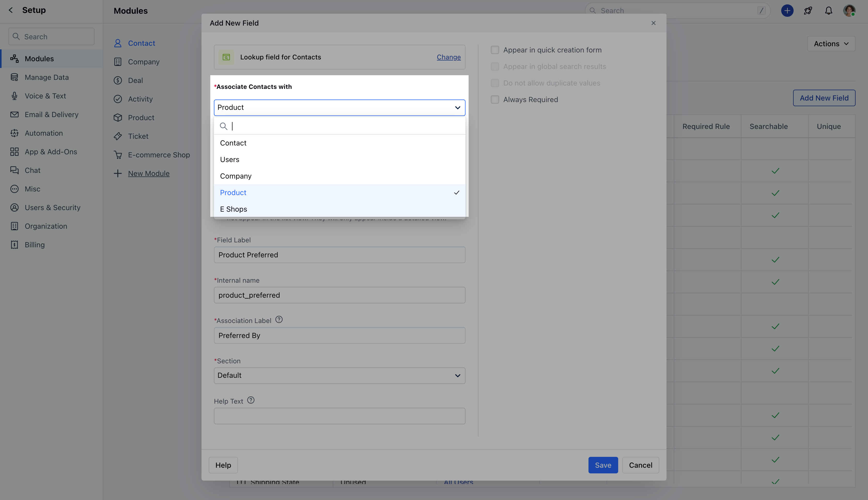Open Automation settings
Screen dimensions: 868x500
coord(51,133)
